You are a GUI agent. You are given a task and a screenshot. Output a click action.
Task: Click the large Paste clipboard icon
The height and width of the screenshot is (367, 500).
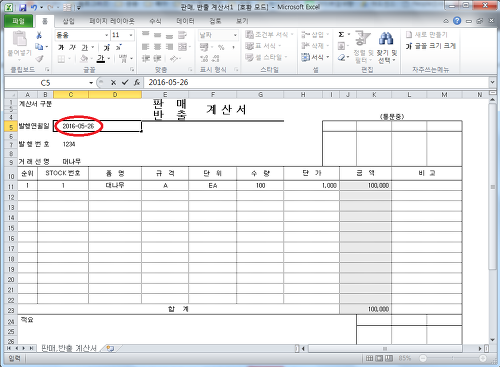tap(19, 38)
